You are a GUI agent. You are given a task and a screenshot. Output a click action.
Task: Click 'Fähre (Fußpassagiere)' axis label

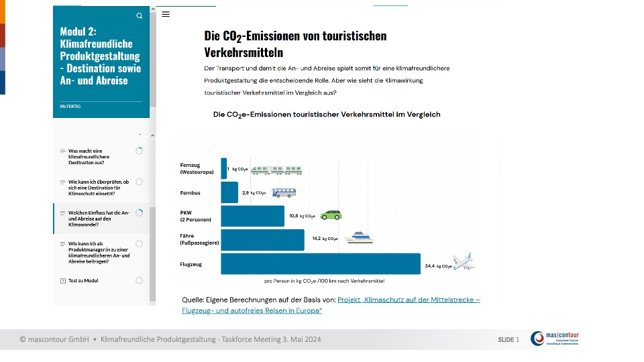click(199, 239)
